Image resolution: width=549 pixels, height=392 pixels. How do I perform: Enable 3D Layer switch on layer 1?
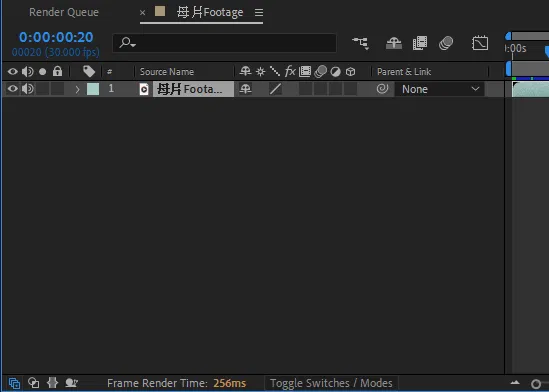[350, 89]
